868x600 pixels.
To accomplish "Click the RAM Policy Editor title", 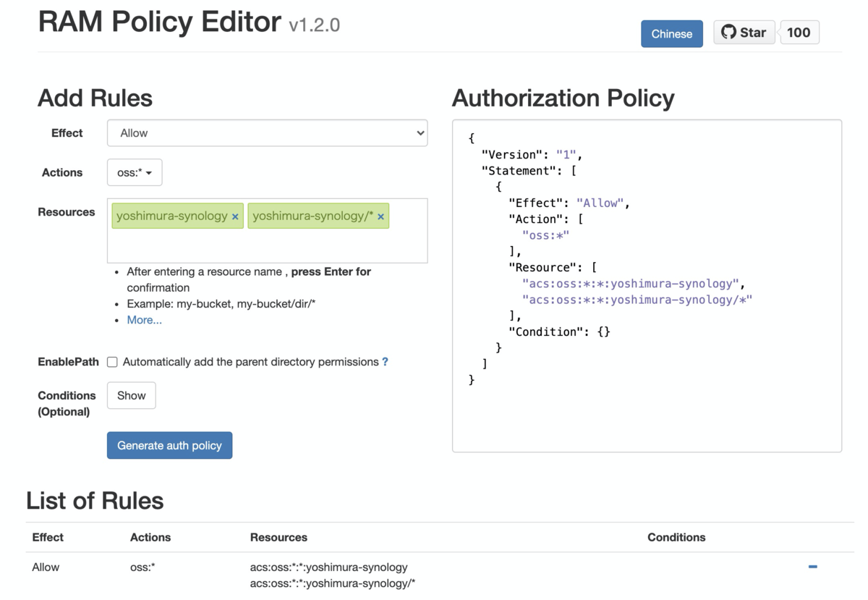I will click(159, 22).
